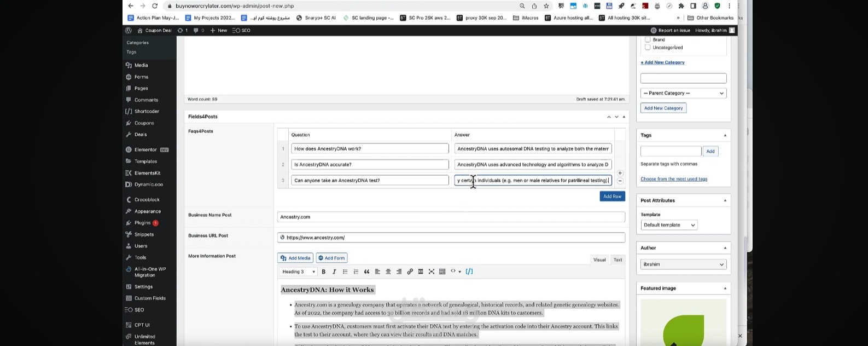The height and width of the screenshot is (346, 868).
Task: Open pending comments in admin bar
Action: (199, 31)
